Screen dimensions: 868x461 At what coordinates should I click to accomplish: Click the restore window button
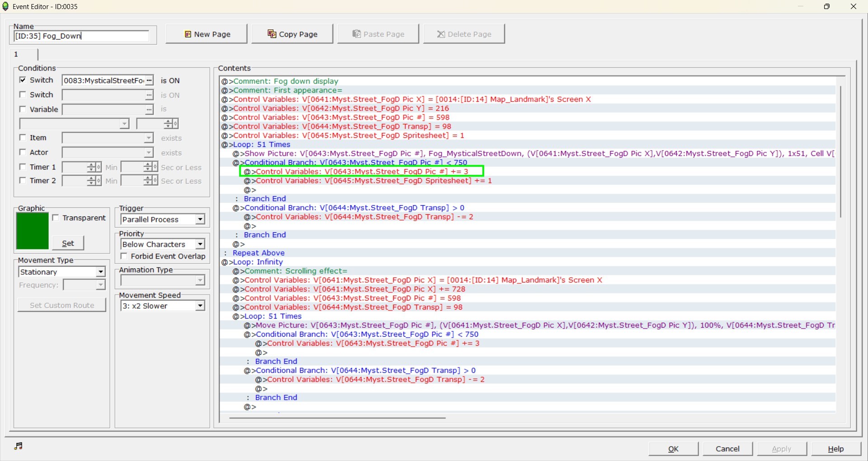[x=827, y=6]
